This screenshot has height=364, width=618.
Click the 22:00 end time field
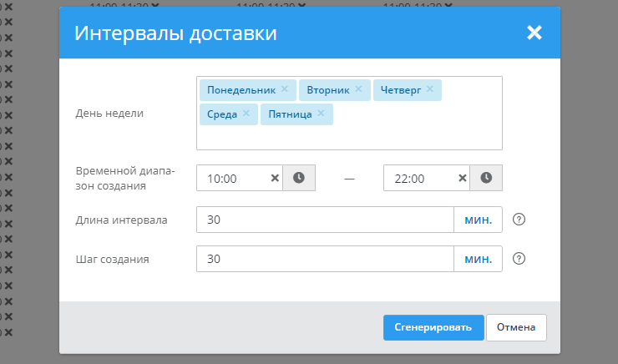point(419,178)
